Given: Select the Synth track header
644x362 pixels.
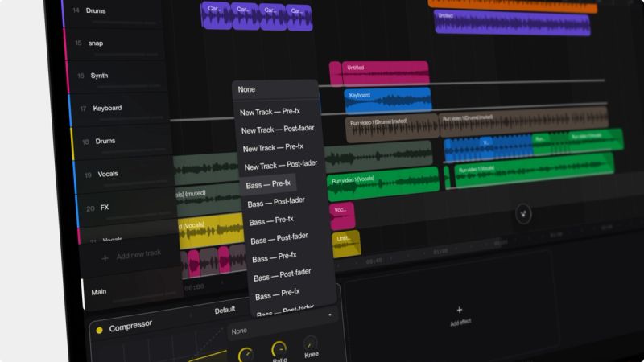Looking at the screenshot, I should click(117, 76).
